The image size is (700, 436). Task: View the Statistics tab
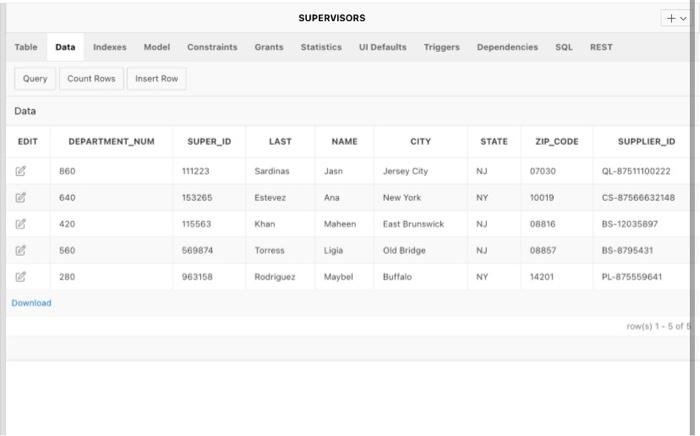[321, 47]
